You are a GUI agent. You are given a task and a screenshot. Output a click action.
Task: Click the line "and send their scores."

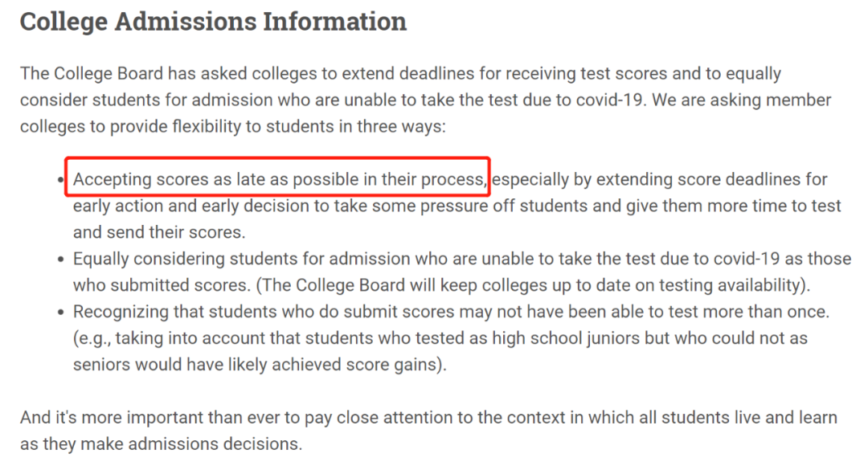[158, 232]
